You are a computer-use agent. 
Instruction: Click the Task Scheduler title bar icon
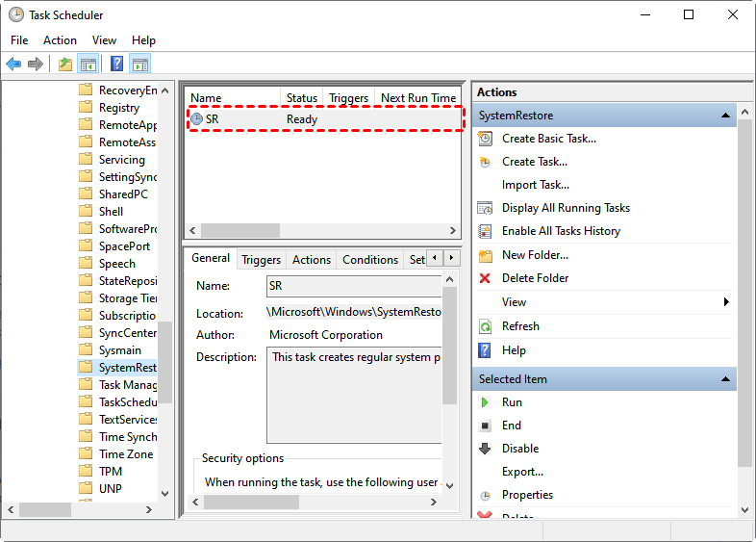[16, 15]
